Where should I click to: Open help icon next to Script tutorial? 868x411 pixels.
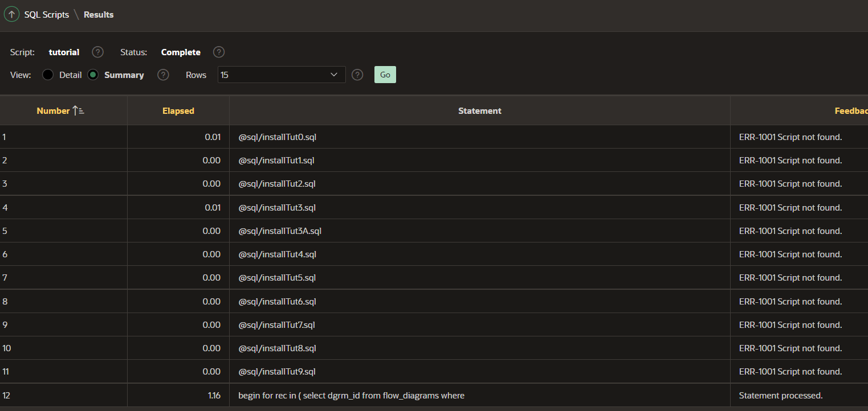98,52
